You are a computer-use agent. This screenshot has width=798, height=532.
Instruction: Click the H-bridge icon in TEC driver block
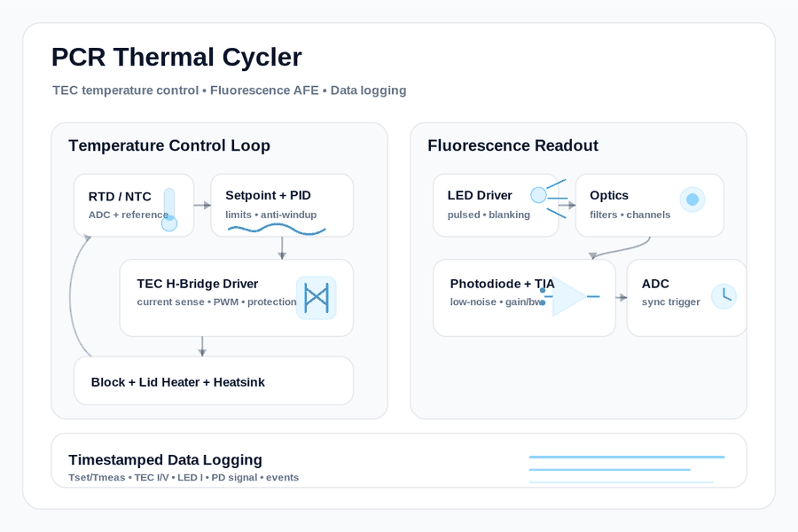[x=317, y=298]
